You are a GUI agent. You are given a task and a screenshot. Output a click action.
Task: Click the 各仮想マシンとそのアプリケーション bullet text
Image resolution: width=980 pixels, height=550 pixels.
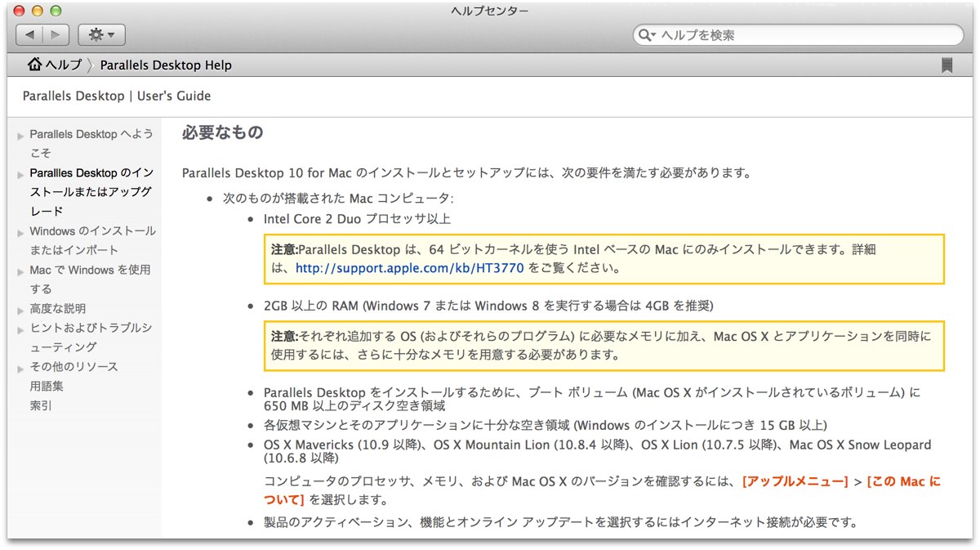pyautogui.click(x=546, y=426)
